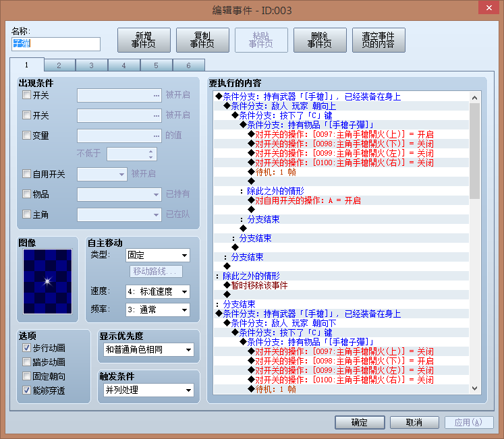Select line 条件分支: 敌人 玩家 朝向上
This screenshot has width=504, height=439.
coord(341,106)
